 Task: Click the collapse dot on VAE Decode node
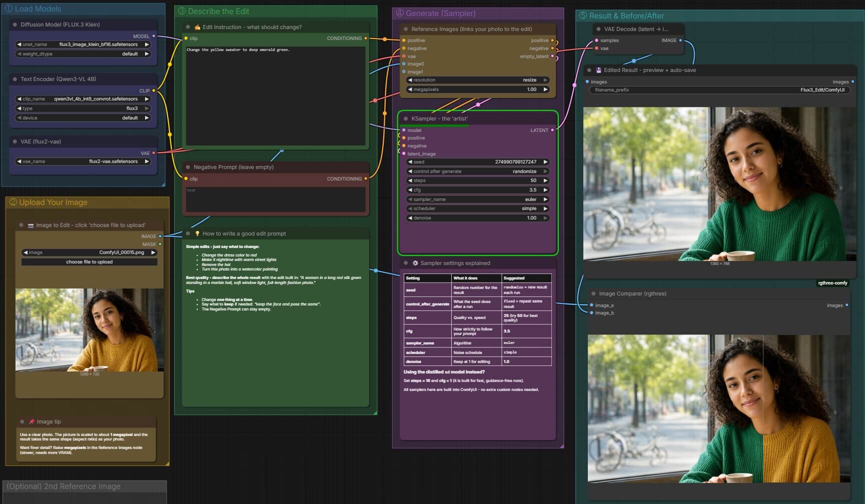tap(598, 29)
